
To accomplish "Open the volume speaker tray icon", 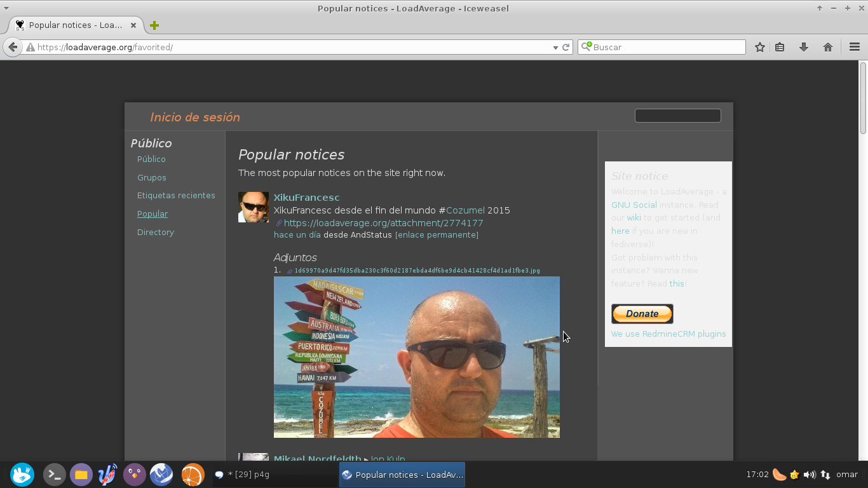I will [810, 475].
